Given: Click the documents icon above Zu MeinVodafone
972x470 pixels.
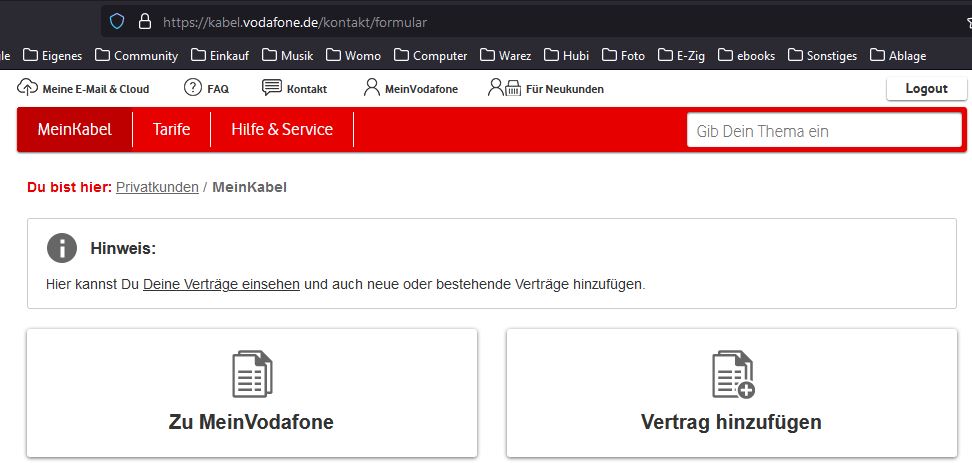Looking at the screenshot, I should point(252,374).
